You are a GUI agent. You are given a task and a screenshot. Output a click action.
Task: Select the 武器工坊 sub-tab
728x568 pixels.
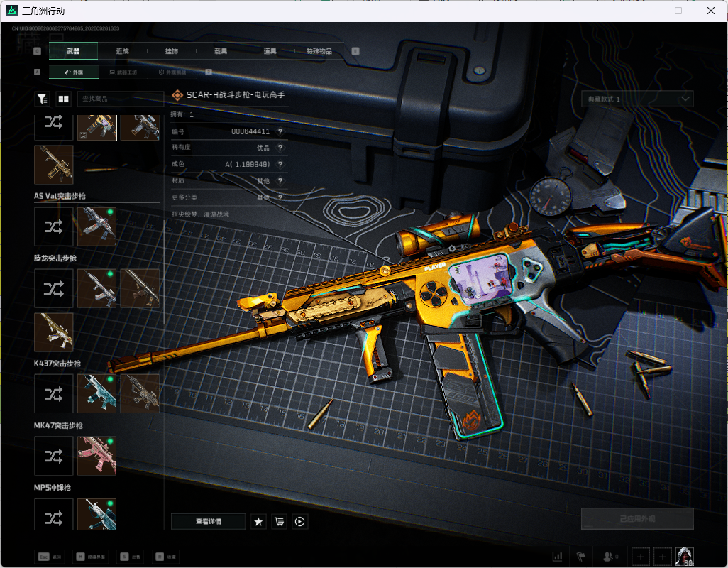pyautogui.click(x=123, y=72)
